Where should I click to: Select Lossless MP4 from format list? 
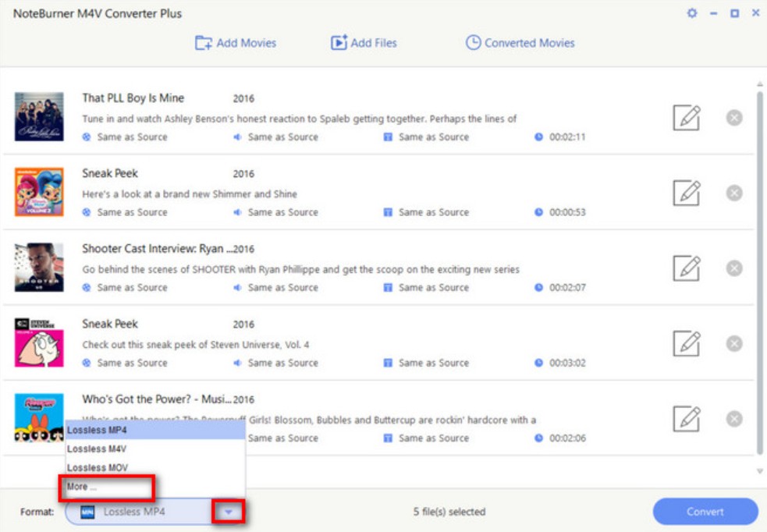point(155,430)
